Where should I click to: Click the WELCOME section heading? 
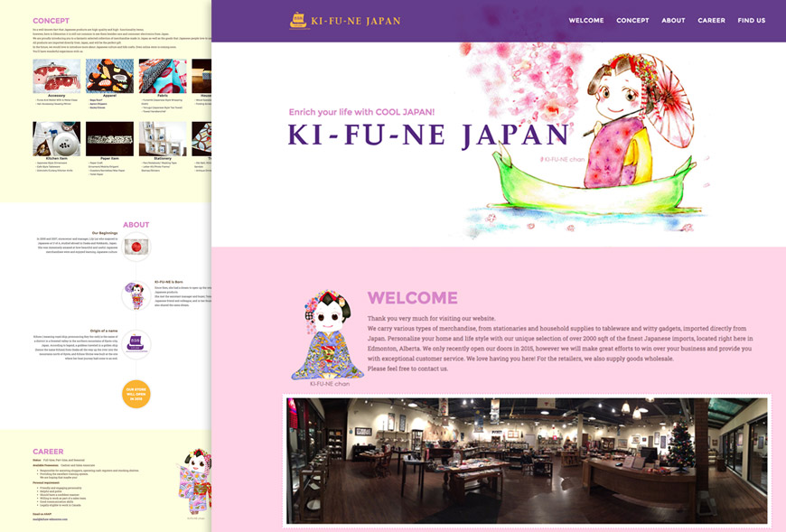click(x=412, y=297)
